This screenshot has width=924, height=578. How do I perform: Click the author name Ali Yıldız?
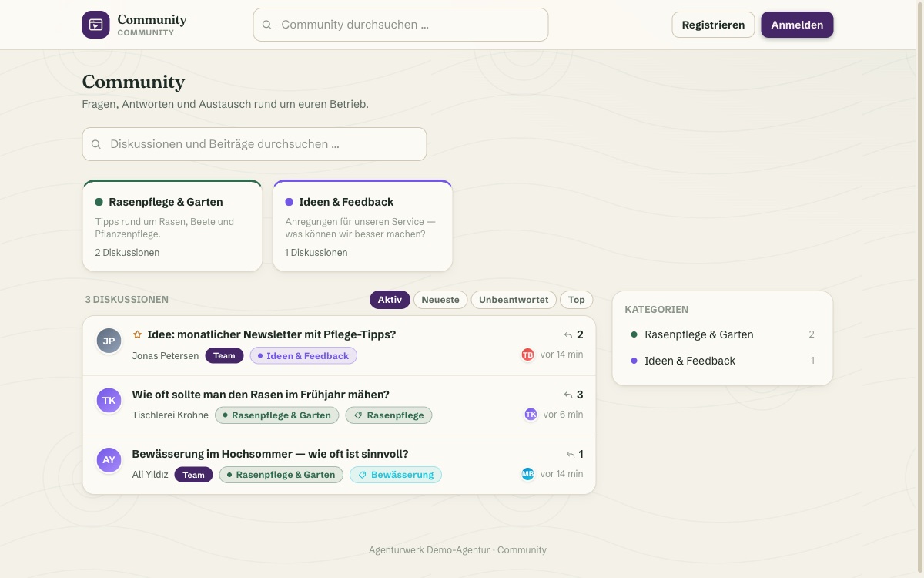(150, 475)
